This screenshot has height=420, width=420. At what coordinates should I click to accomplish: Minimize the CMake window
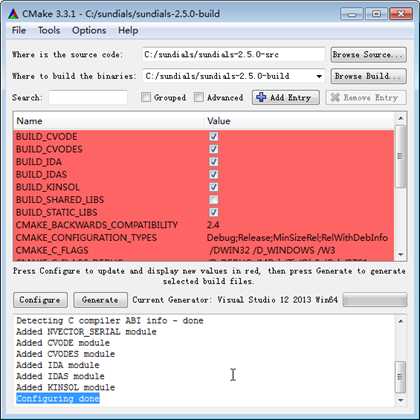[352, 14]
